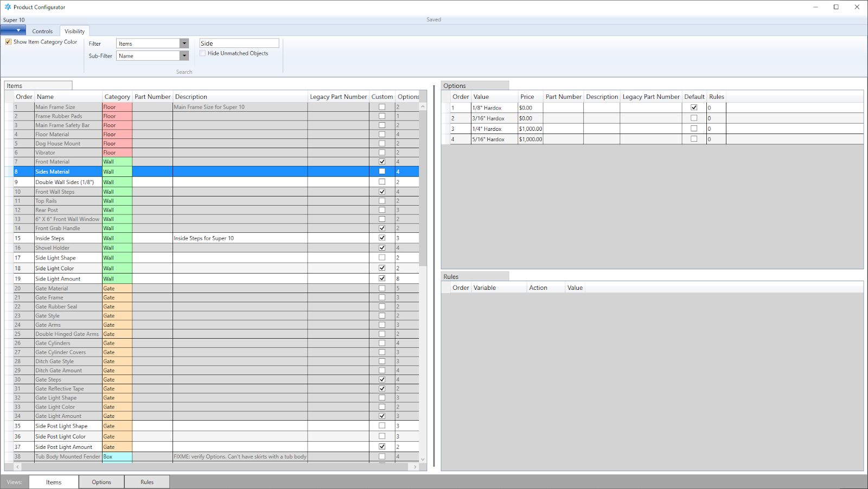This screenshot has height=489, width=868.
Task: Click the Items list scroll-up arrow
Action: pos(423,107)
